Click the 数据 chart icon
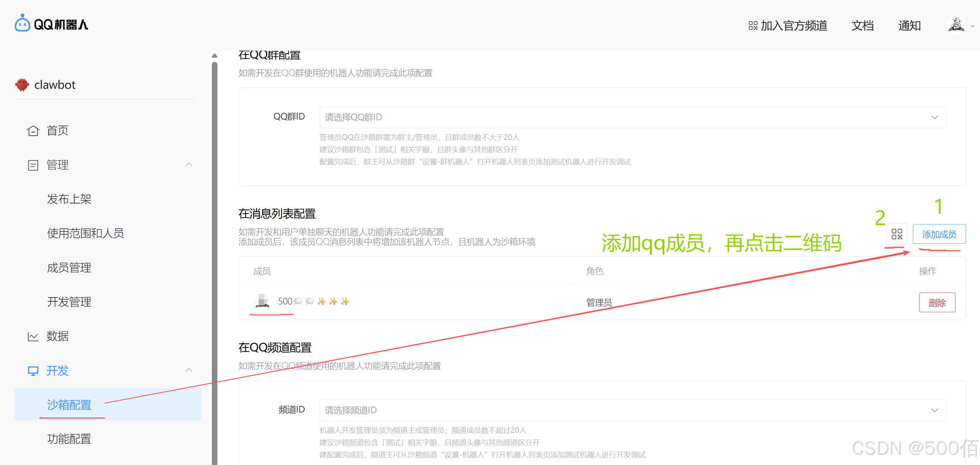 (33, 336)
